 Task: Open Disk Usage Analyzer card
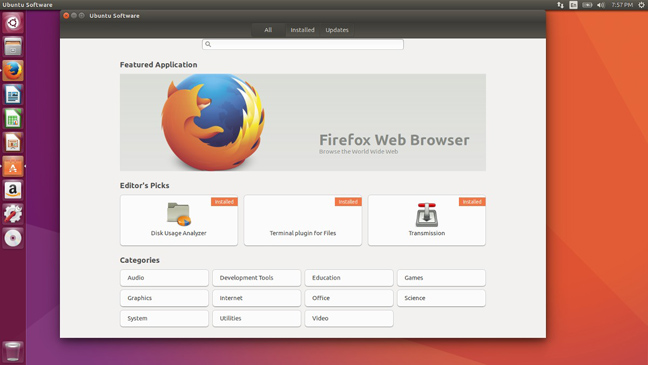(x=179, y=220)
